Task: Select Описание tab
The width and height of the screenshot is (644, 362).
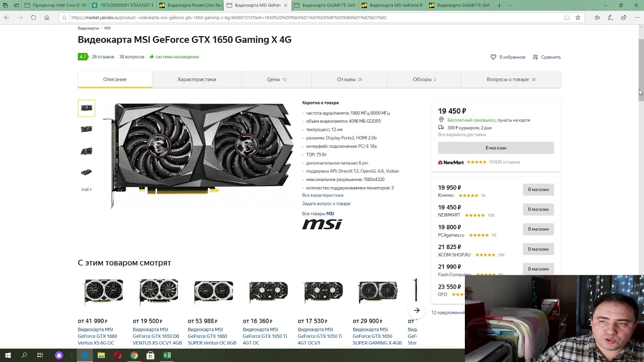Action: (x=115, y=79)
